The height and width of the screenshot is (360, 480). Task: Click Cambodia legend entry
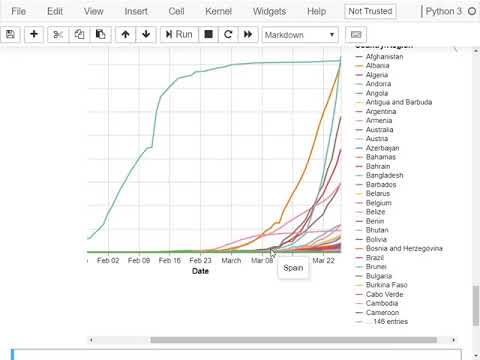coord(382,303)
